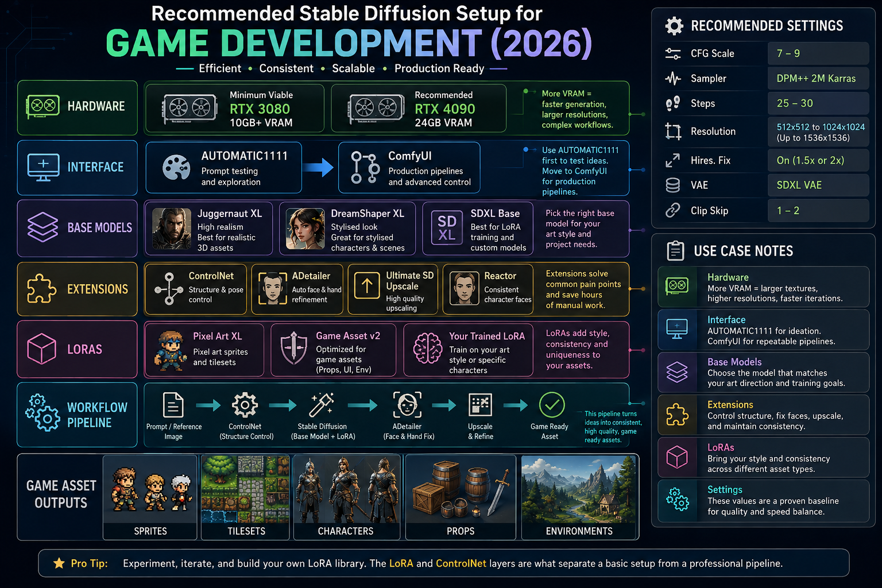
Task: Click the shield and sword Game Asset v2 icon
Action: 294,348
